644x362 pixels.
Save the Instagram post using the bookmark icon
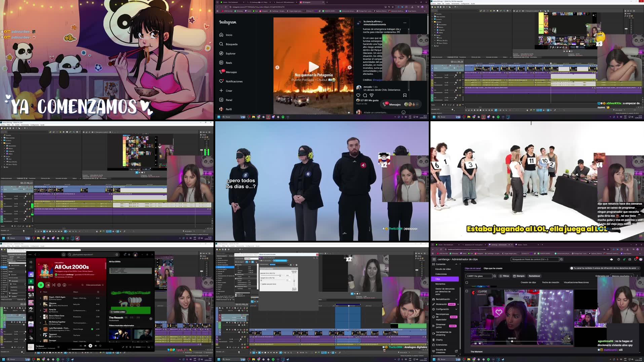pyautogui.click(x=405, y=95)
